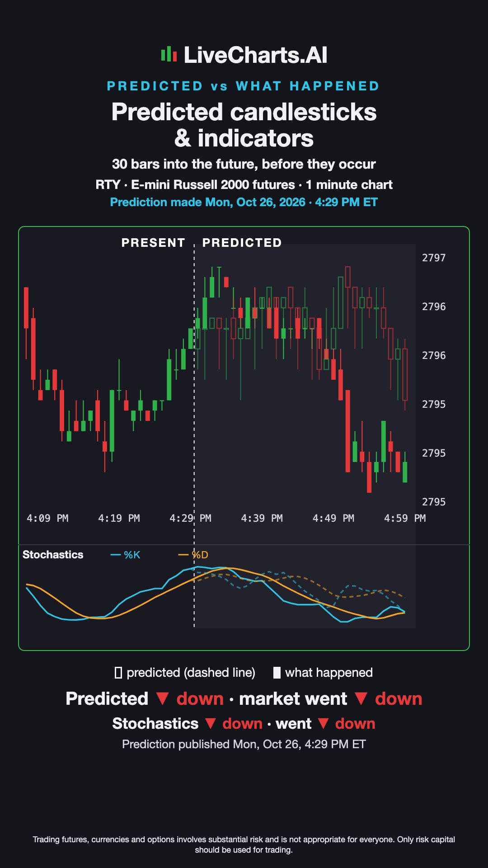Click the RTY E-mini Russell 2000 futures line
This screenshot has width=488, height=868.
point(244,185)
